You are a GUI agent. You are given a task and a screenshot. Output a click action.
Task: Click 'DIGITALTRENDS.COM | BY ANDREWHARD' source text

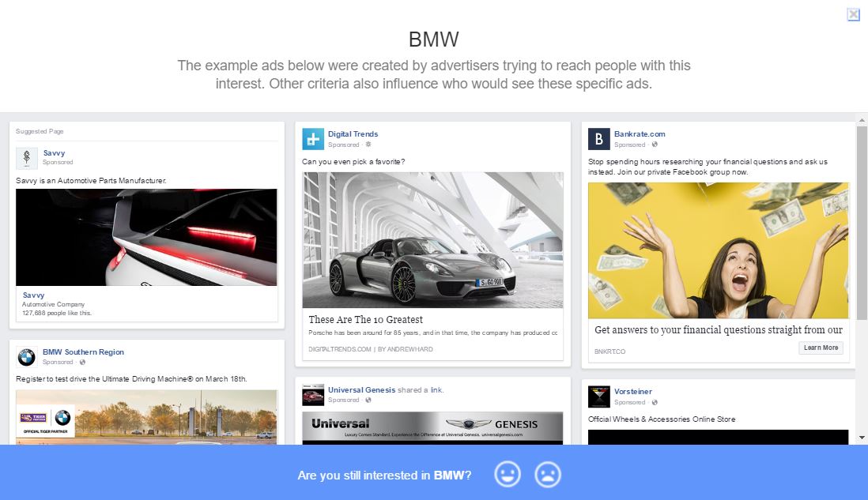[x=370, y=349]
